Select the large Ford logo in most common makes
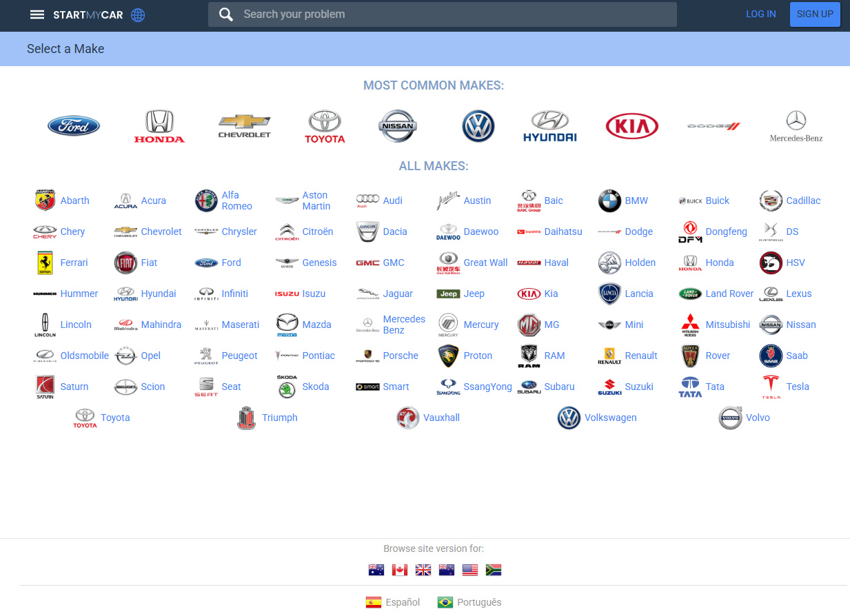The width and height of the screenshot is (850, 616). pyautogui.click(x=74, y=125)
